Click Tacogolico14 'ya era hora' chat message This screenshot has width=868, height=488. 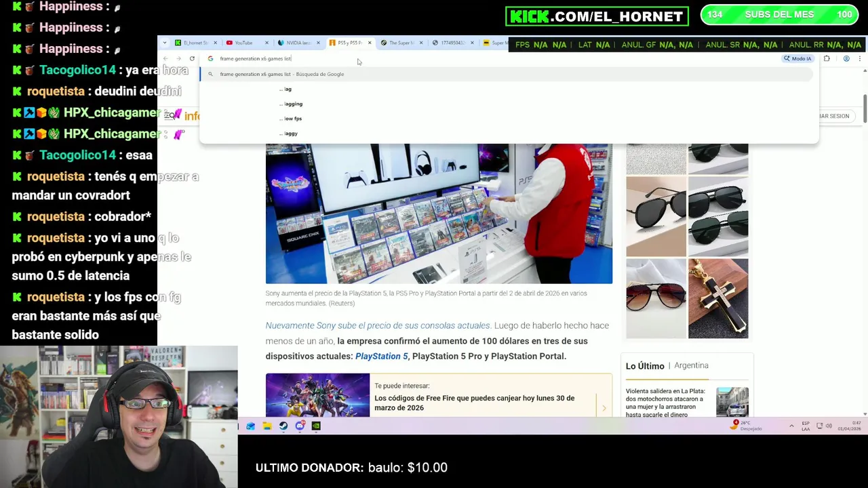tap(100, 70)
